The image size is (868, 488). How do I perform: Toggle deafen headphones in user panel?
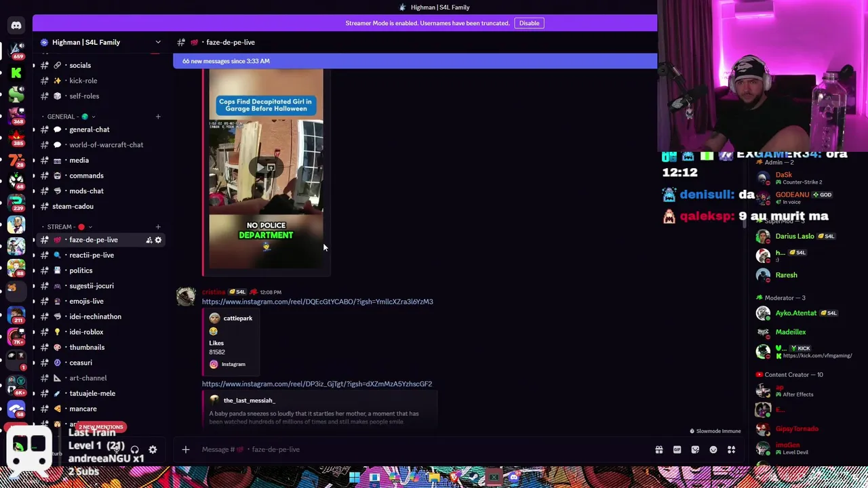click(134, 450)
